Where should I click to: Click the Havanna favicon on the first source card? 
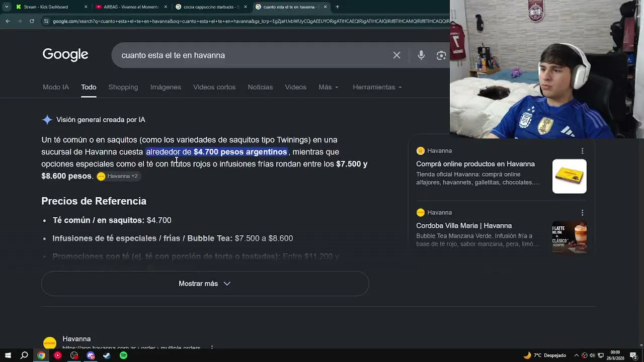421,151
